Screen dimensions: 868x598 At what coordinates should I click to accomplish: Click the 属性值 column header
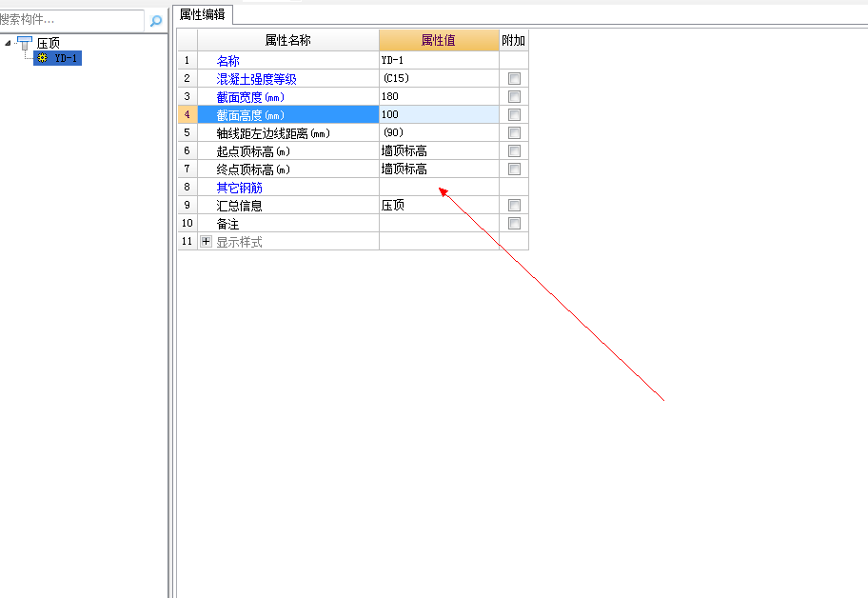[439, 40]
